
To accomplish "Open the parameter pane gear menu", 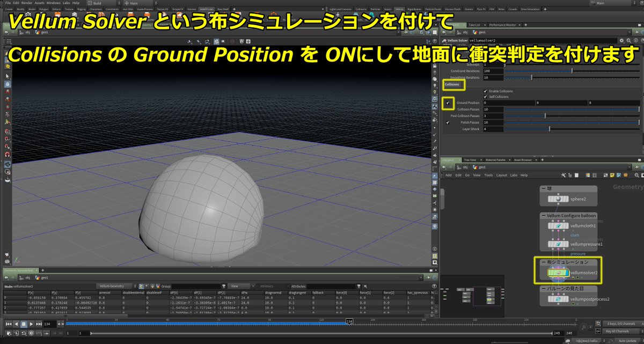I will [x=621, y=40].
